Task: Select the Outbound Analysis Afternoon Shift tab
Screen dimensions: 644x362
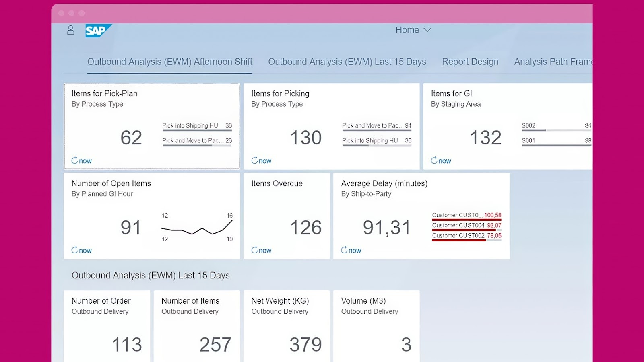Action: coord(169,62)
